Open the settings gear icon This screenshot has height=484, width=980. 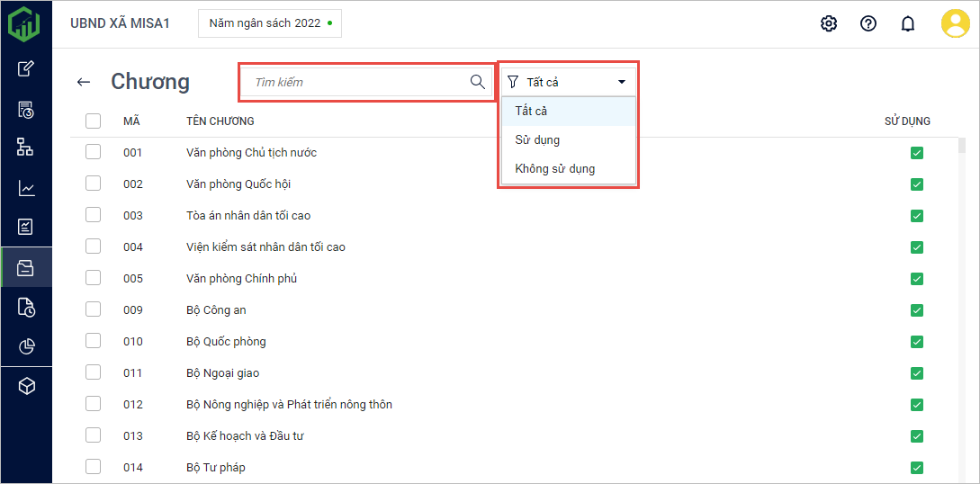coord(829,23)
